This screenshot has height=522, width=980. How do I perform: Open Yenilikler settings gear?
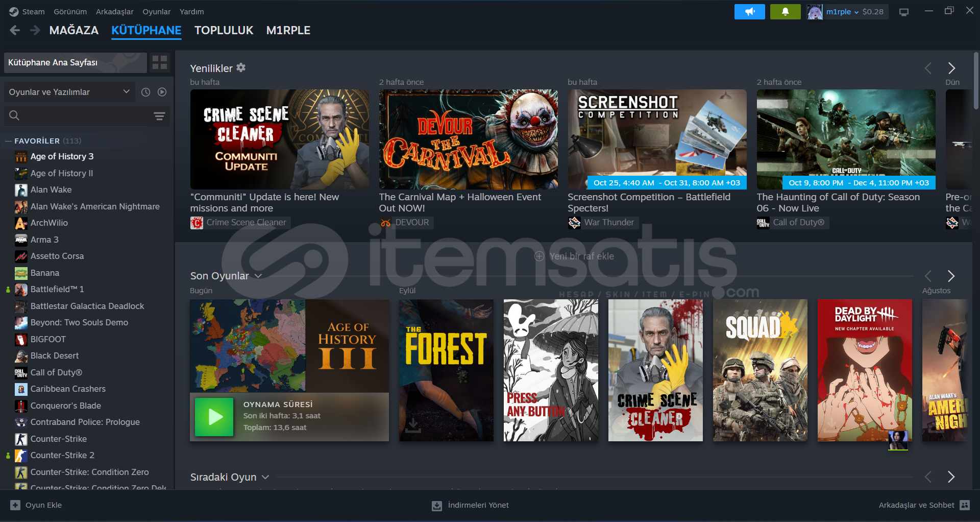coord(241,67)
